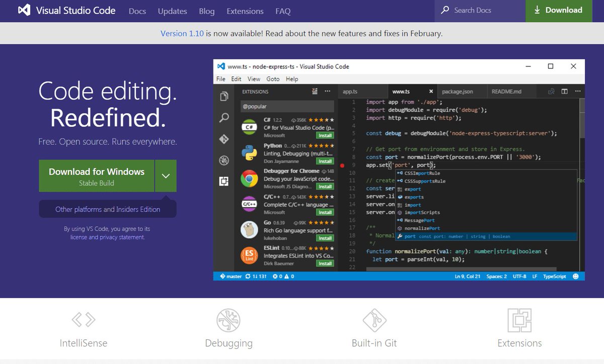Click errors and warnings count in status bar
Screen dimensions: 604x364
[x=283, y=277]
